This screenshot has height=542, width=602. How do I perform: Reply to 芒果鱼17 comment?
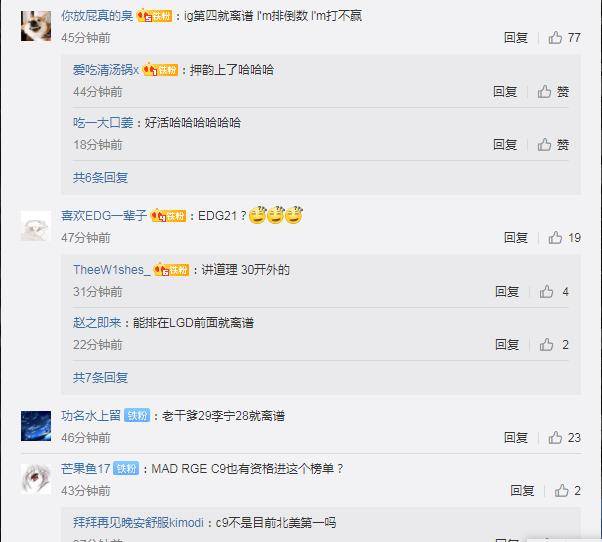pos(522,491)
